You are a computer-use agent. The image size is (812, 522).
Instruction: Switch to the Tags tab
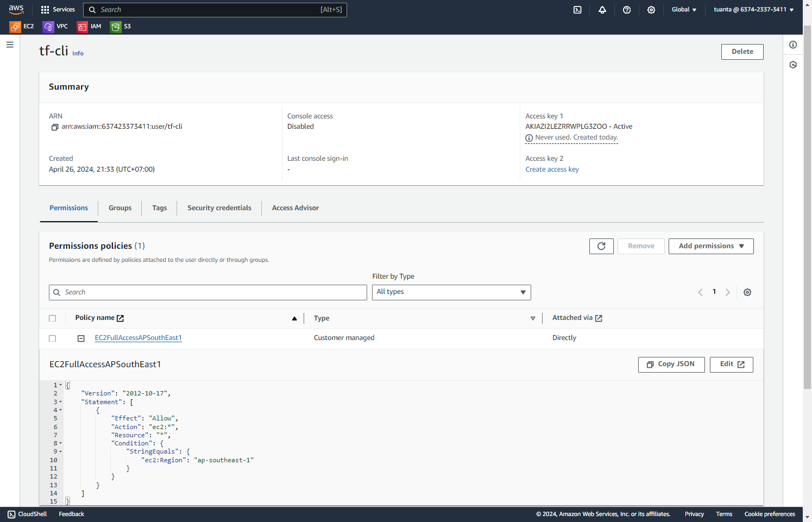(159, 208)
